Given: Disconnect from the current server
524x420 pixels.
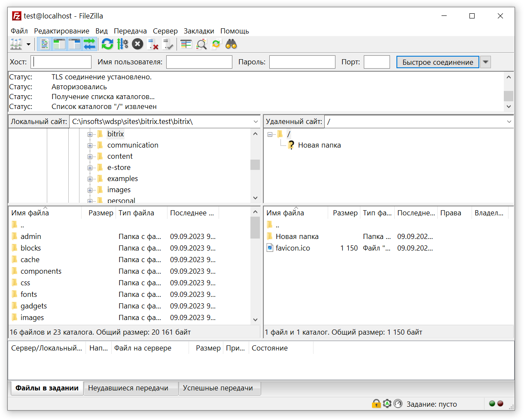Looking at the screenshot, I should (x=152, y=44).
